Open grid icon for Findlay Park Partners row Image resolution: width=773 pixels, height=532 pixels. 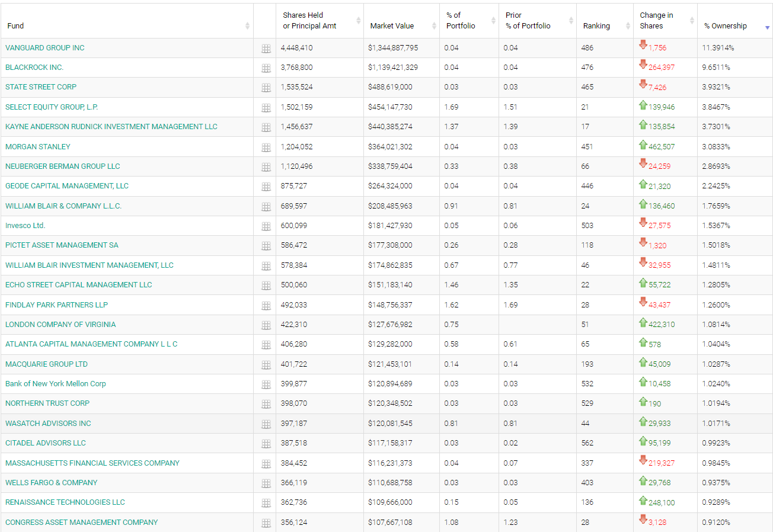coord(266,306)
